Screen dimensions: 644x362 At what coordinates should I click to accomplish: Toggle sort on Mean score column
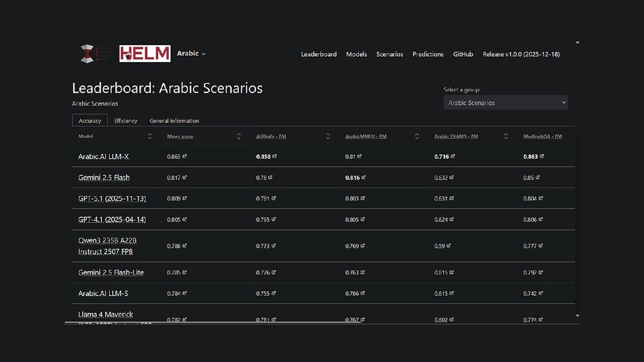(239, 137)
